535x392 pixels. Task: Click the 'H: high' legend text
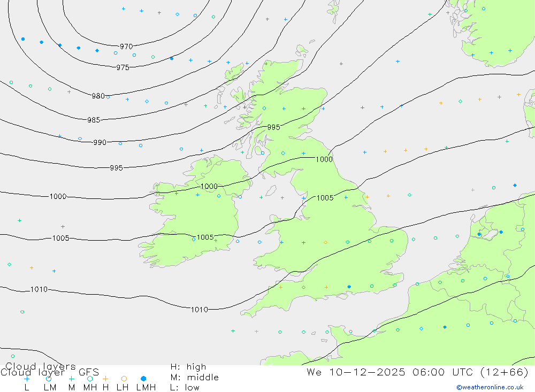tap(188, 367)
